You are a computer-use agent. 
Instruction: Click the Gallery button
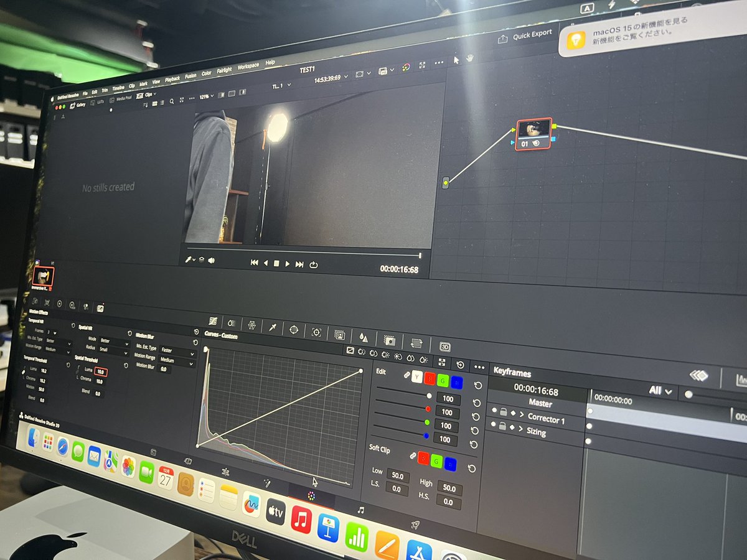coord(78,105)
